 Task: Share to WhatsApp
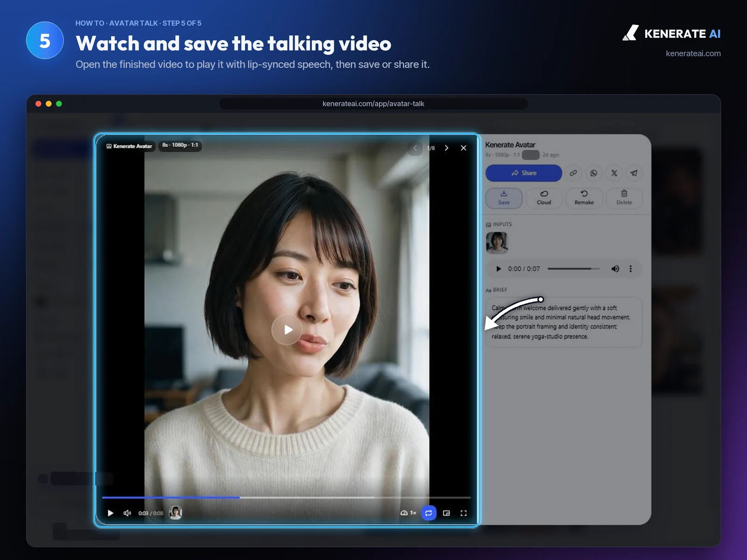coord(594,173)
